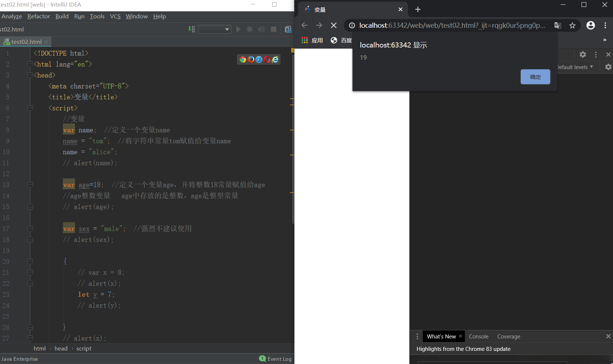This screenshot has width=613, height=364.
Task: Open the Default levels dropdown in DevTools
Action: (x=575, y=67)
